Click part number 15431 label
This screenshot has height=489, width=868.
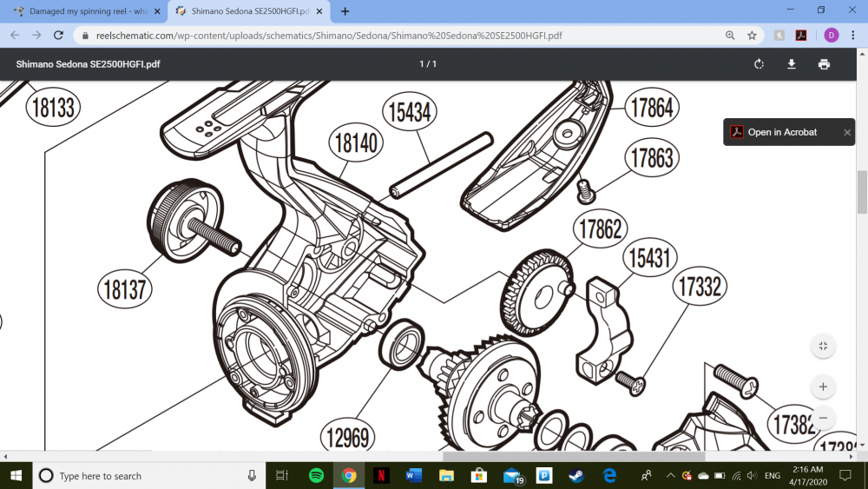(649, 257)
